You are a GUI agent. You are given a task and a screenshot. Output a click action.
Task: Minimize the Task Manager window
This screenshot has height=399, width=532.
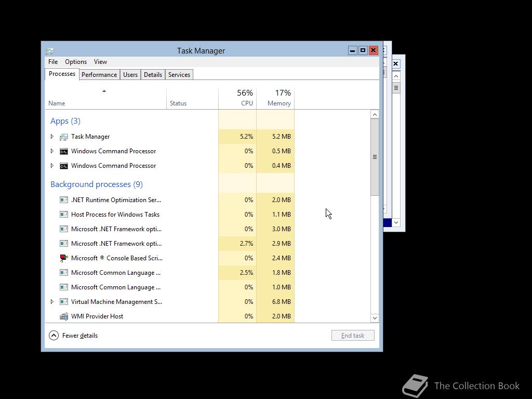(353, 50)
